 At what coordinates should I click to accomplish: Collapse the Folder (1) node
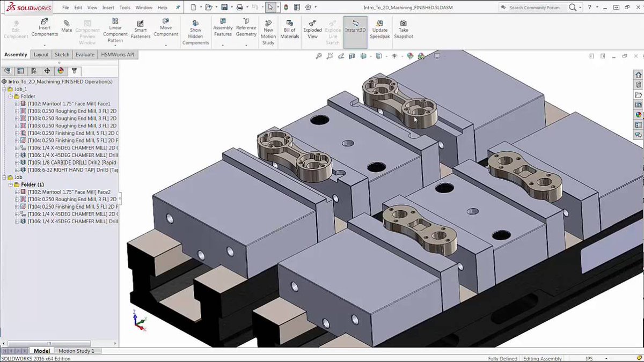(10, 184)
